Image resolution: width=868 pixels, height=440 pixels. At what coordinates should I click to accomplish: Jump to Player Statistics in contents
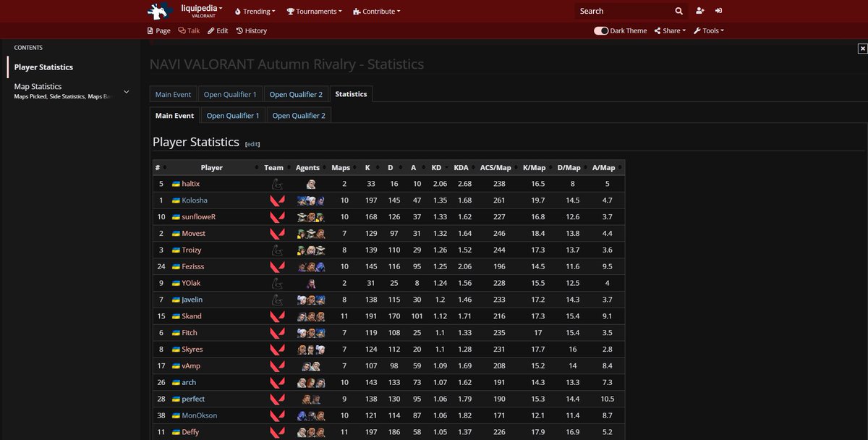[x=43, y=67]
